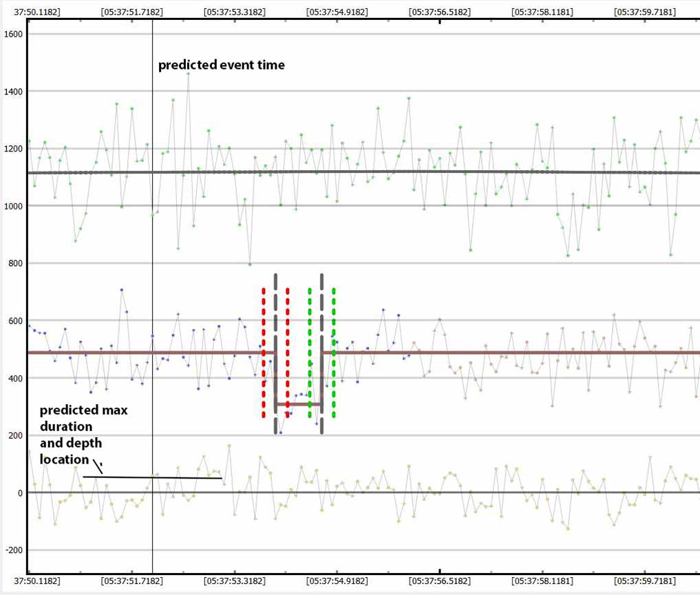Image resolution: width=700 pixels, height=595 pixels.
Task: Click the 1400 y-axis label
Action: 13,92
